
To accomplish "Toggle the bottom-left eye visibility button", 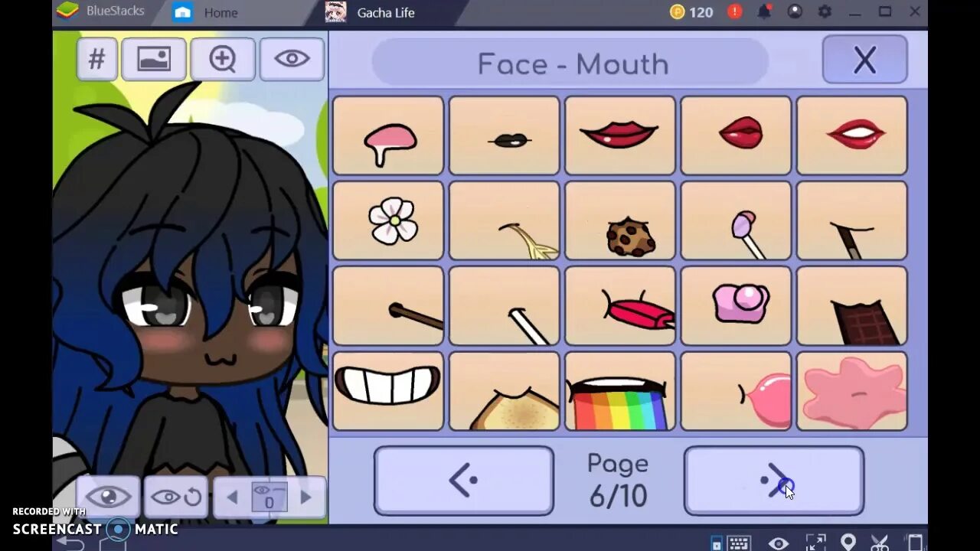I will point(108,497).
